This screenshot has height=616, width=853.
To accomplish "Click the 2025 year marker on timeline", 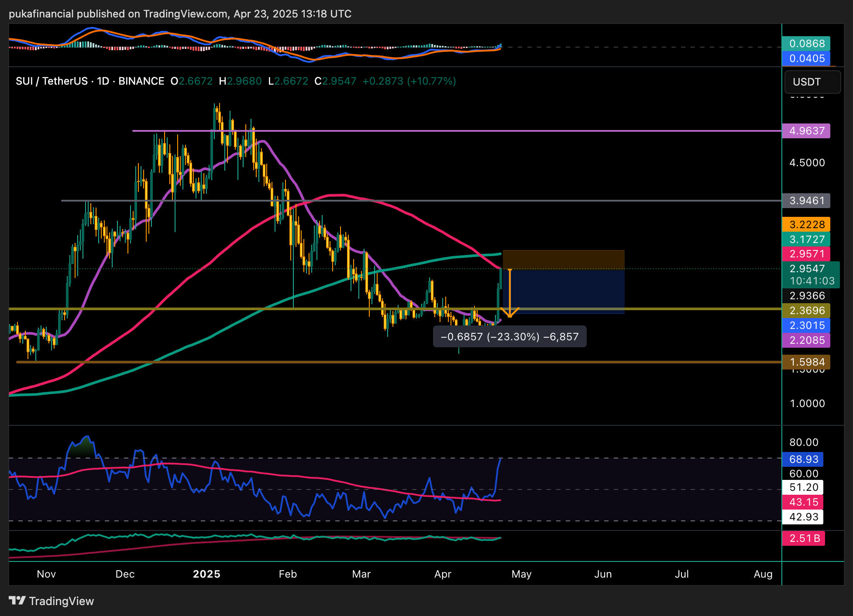I will click(x=206, y=574).
